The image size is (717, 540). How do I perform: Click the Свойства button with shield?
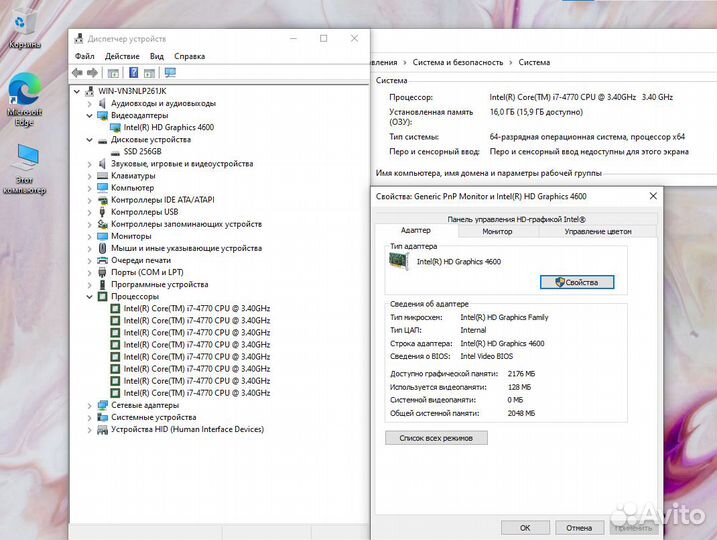tap(577, 282)
